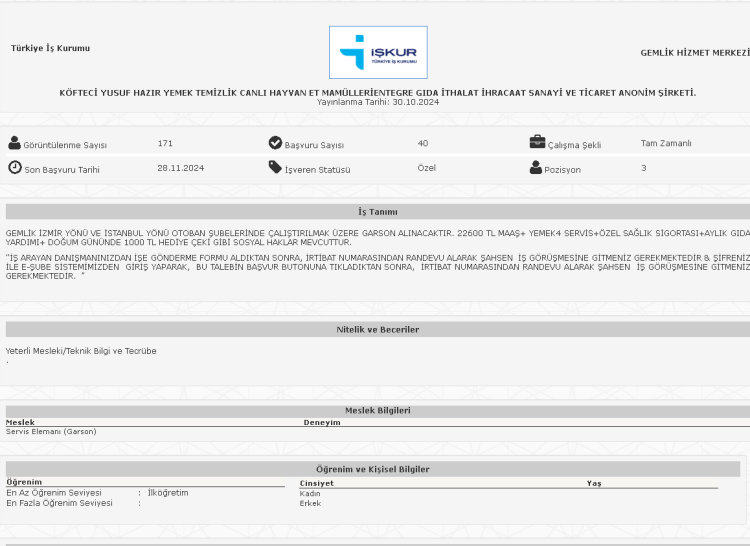Screen dimensions: 750x546
Task: Select the Öğrenim ve Kişisel Bilgiler header
Action: [372, 469]
